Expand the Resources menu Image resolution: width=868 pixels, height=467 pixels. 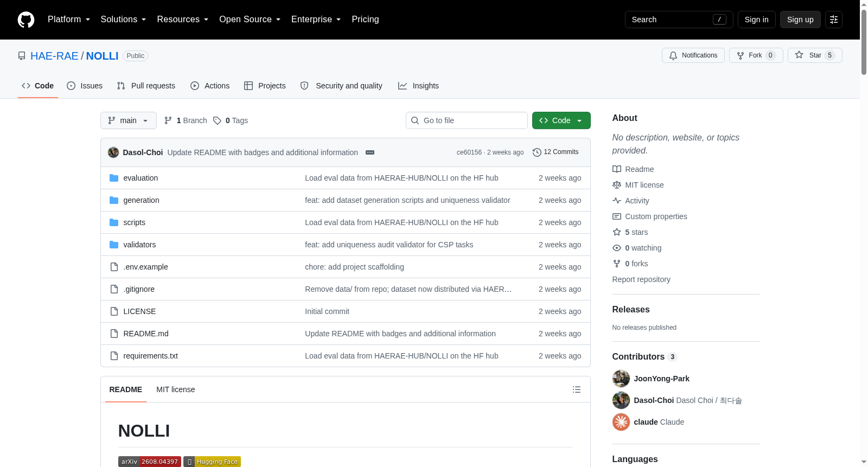coord(183,20)
